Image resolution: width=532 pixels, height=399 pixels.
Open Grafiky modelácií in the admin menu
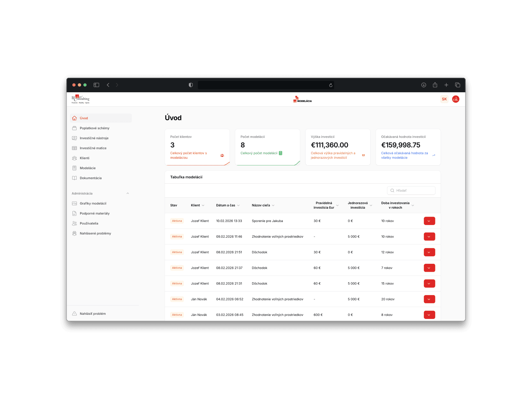pos(93,203)
